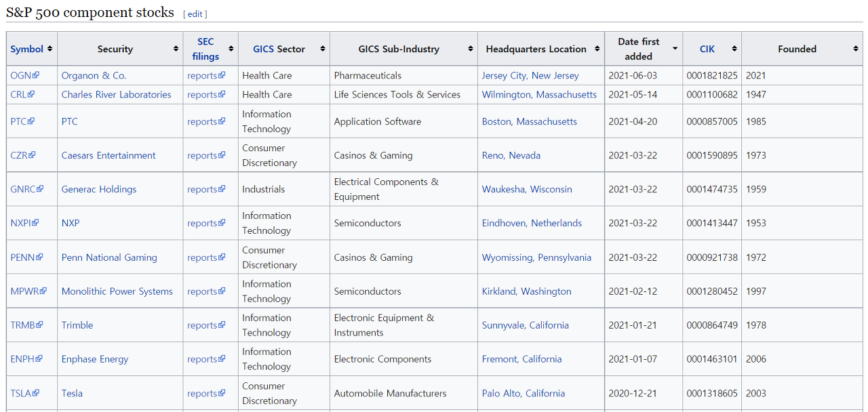This screenshot has height=412, width=868.
Task: Open Charles River Laboratories article link
Action: click(x=116, y=94)
